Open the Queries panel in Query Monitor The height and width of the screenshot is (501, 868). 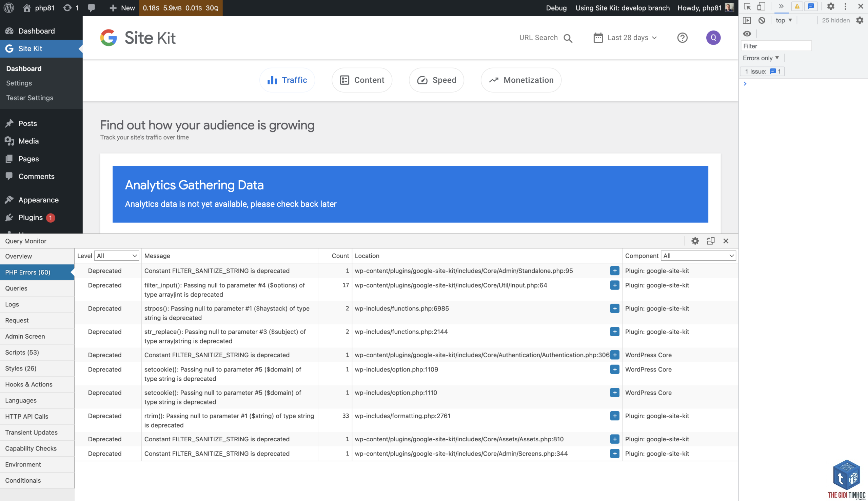tap(37, 288)
